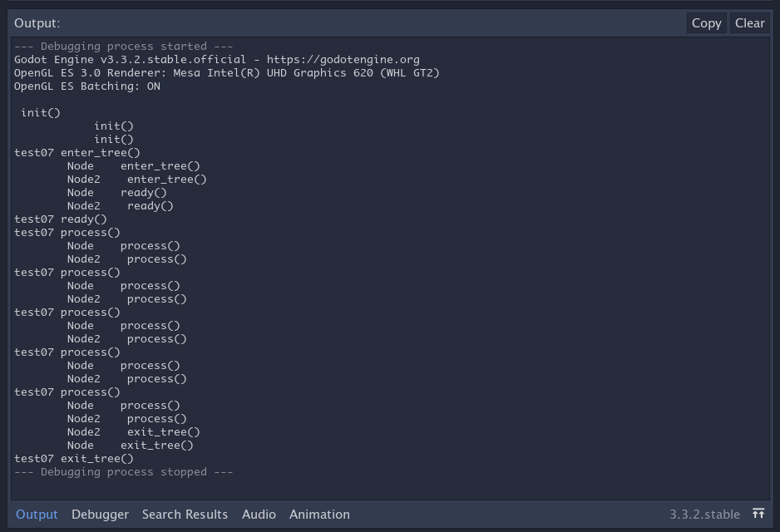Switch to the Debugger tab

tap(100, 514)
